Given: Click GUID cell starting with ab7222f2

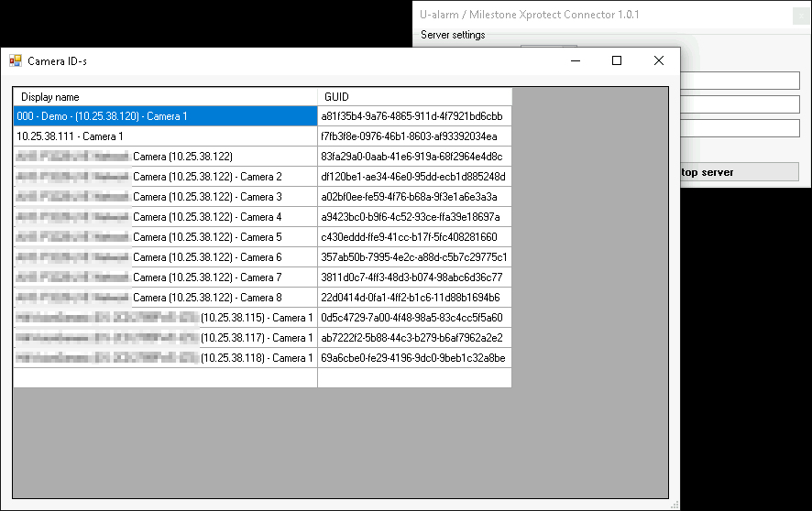Looking at the screenshot, I should pyautogui.click(x=413, y=338).
